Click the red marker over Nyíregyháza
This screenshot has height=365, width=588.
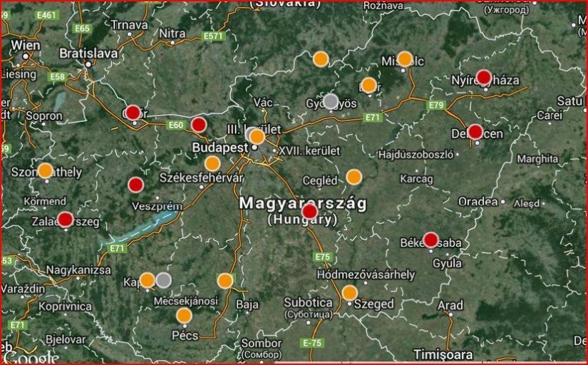click(484, 78)
